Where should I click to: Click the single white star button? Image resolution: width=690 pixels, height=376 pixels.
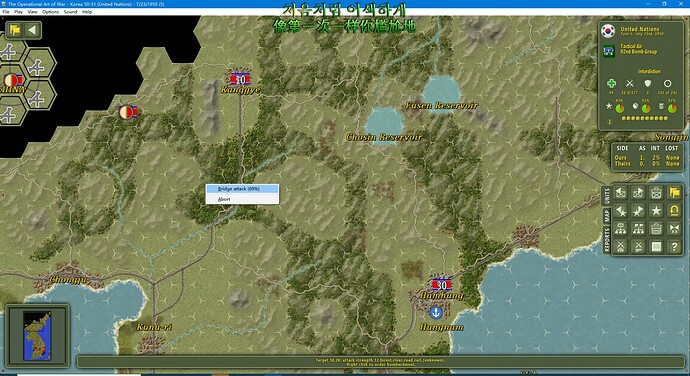656,211
